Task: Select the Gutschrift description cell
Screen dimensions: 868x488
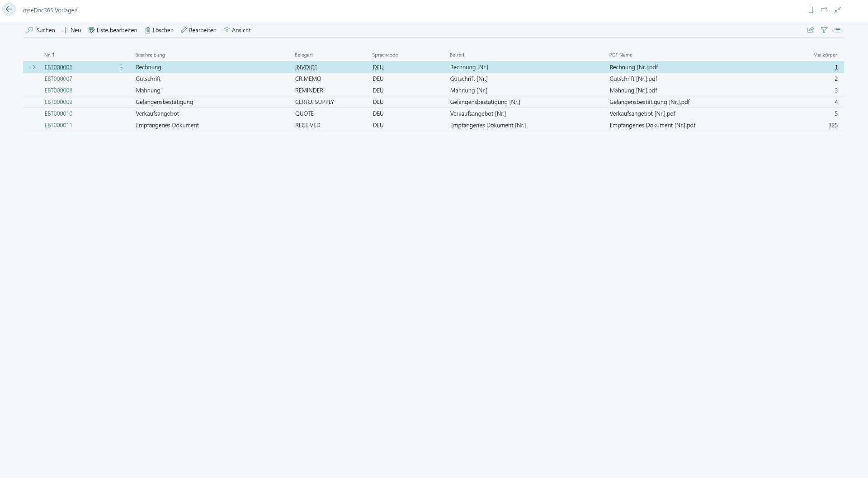Action: coord(148,79)
